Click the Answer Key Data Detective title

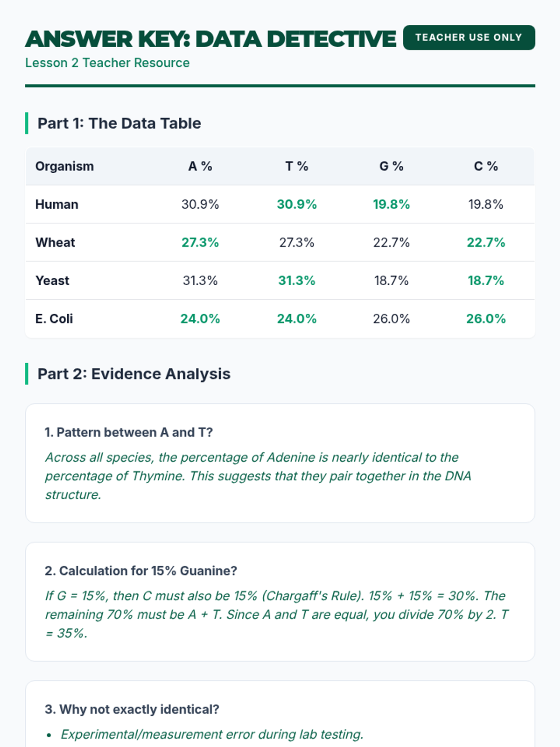[x=210, y=39]
